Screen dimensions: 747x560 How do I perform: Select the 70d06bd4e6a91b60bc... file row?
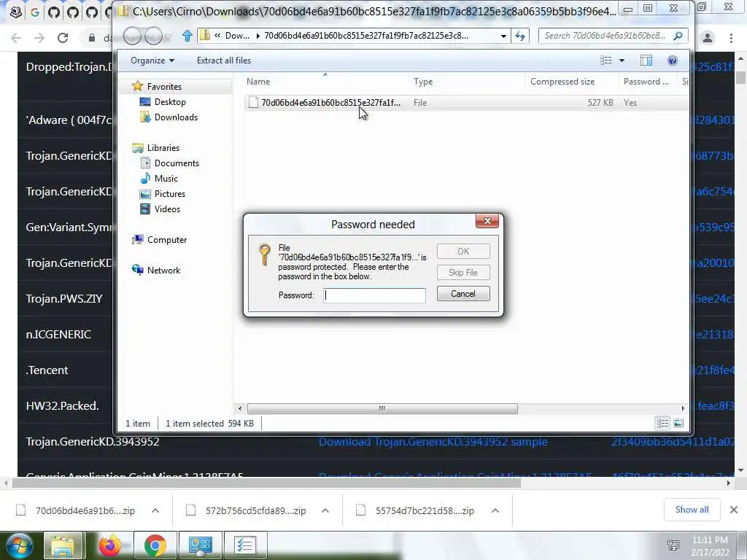tap(466, 102)
